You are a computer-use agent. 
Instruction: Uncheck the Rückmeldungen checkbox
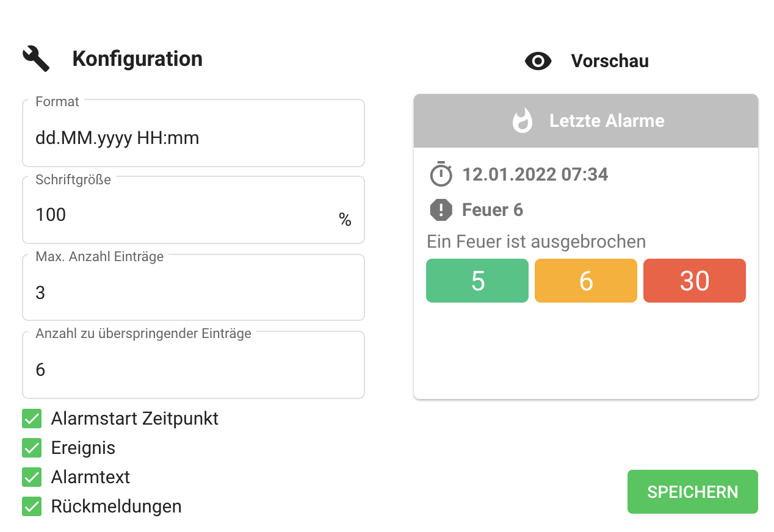click(x=32, y=506)
